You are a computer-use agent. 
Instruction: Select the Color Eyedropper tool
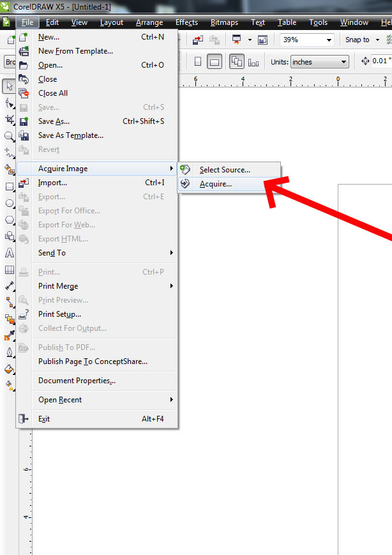pyautogui.click(x=9, y=335)
